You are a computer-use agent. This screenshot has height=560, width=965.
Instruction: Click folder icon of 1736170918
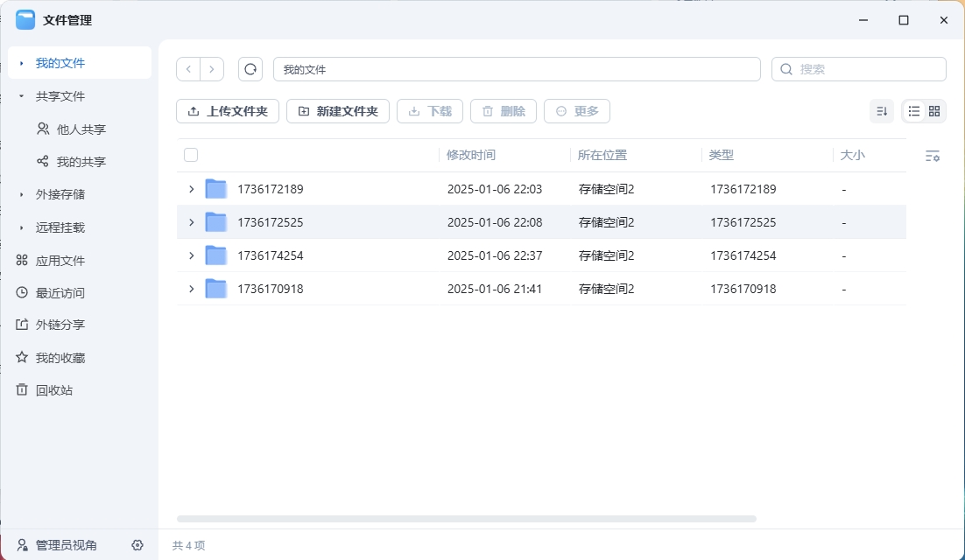[216, 288]
